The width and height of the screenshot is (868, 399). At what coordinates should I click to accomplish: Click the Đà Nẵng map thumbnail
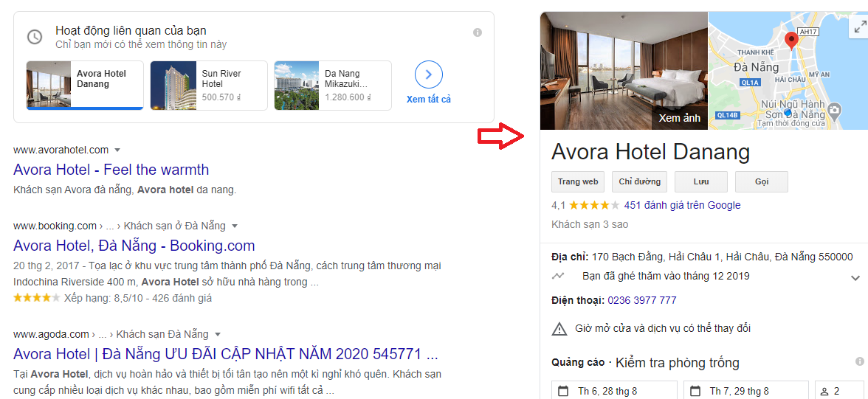coord(788,71)
